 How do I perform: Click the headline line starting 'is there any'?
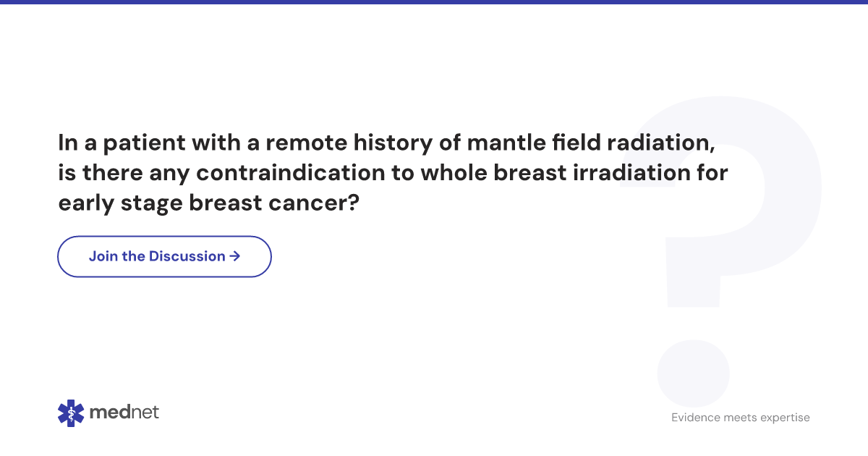(393, 174)
